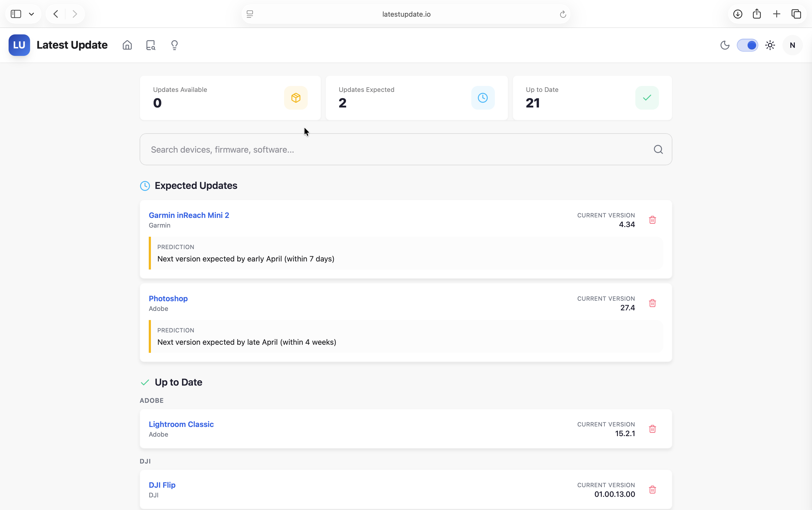812x510 pixels.
Task: Click the LU logo badge
Action: pos(19,45)
